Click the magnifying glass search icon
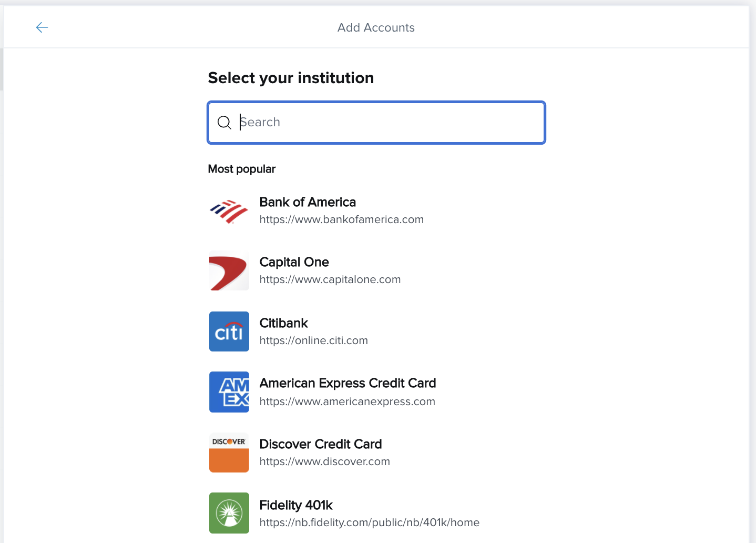This screenshot has height=543, width=756. pyautogui.click(x=224, y=123)
